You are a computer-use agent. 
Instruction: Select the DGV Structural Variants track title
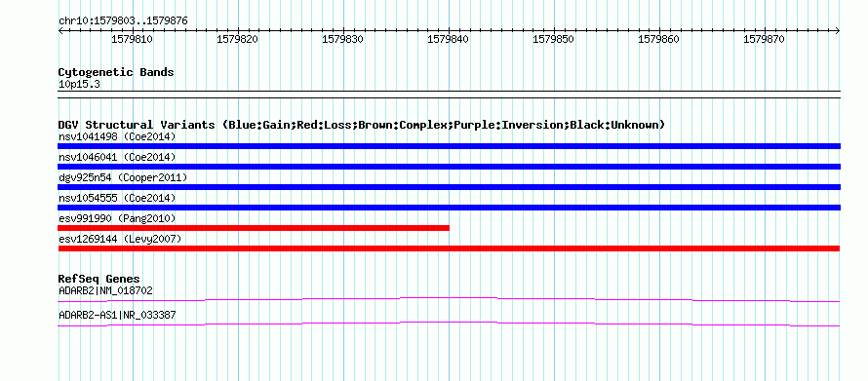[362, 125]
